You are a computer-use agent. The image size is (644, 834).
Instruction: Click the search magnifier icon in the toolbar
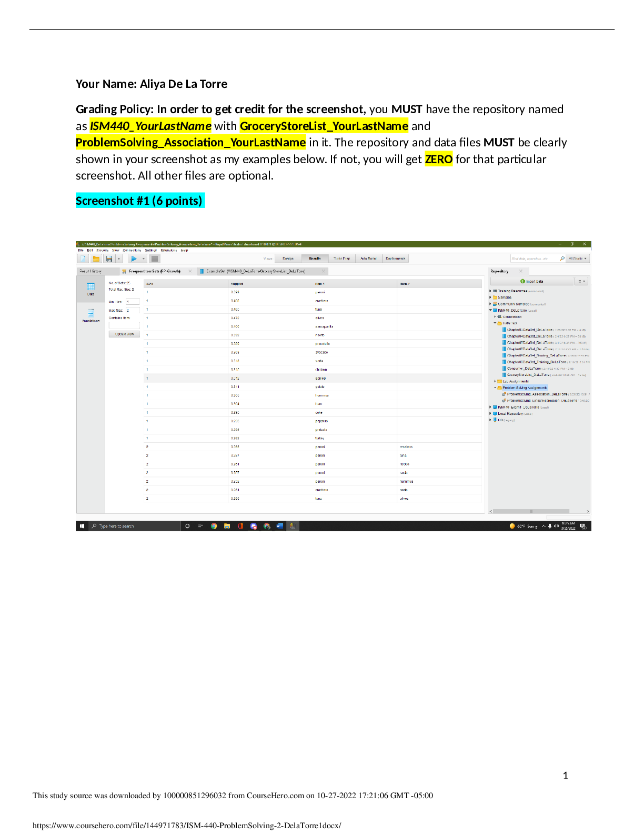562,259
